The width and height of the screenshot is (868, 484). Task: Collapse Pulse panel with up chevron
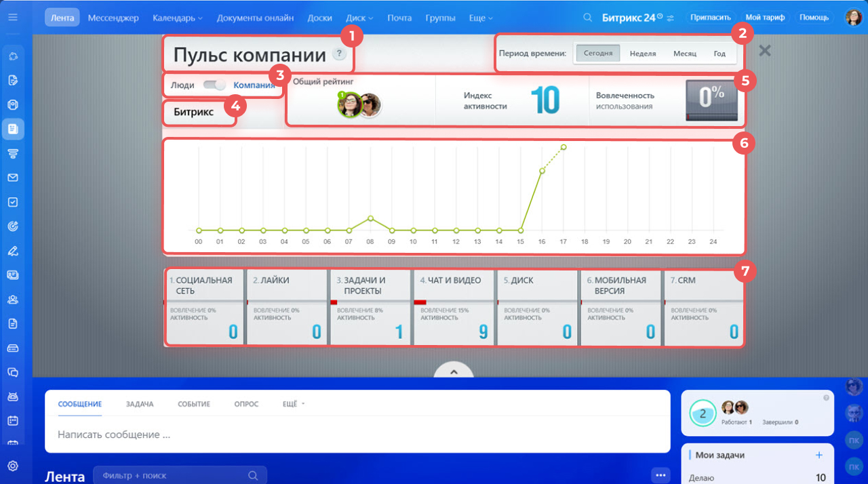(x=454, y=371)
